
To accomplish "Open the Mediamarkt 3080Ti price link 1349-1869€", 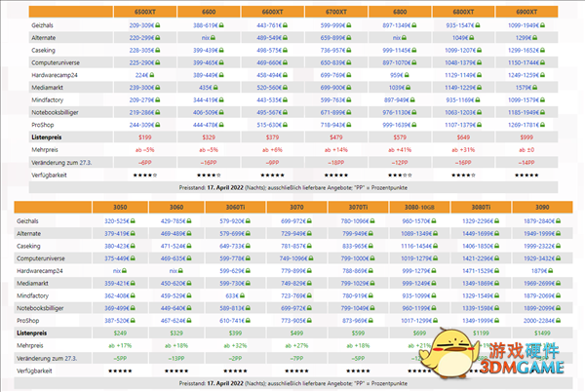I will coord(479,283).
